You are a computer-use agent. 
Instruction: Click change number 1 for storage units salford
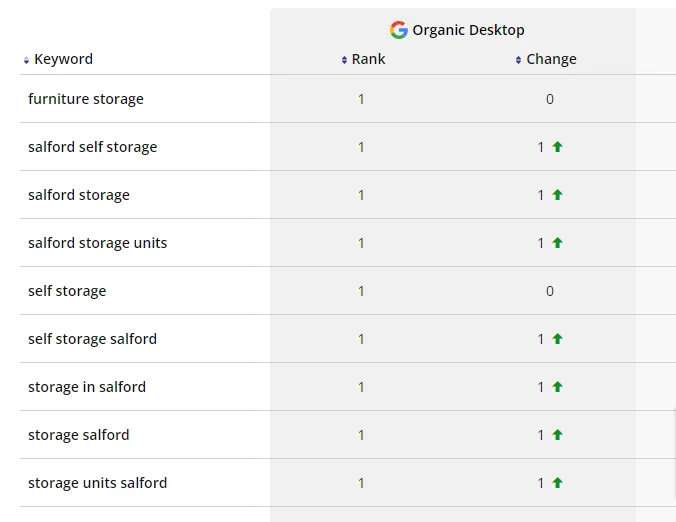click(x=541, y=483)
